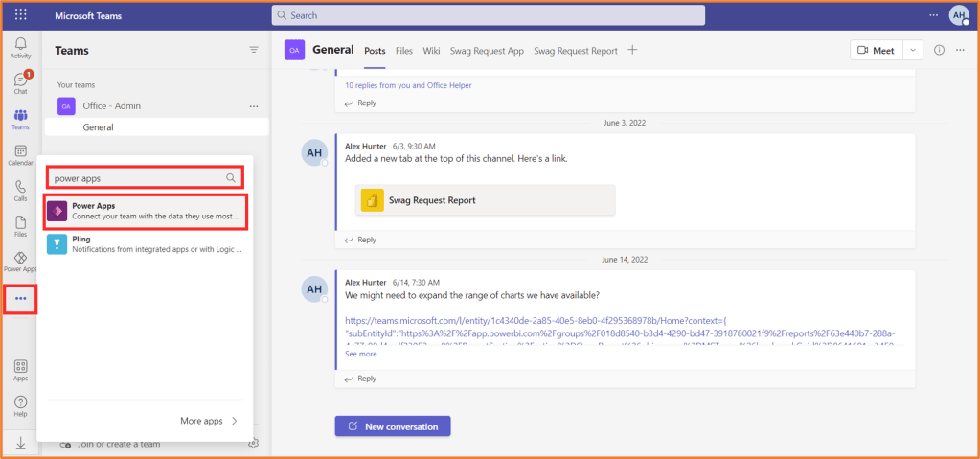Screen dimensions: 980x459
Task: Open channel information icon
Action: [x=938, y=50]
